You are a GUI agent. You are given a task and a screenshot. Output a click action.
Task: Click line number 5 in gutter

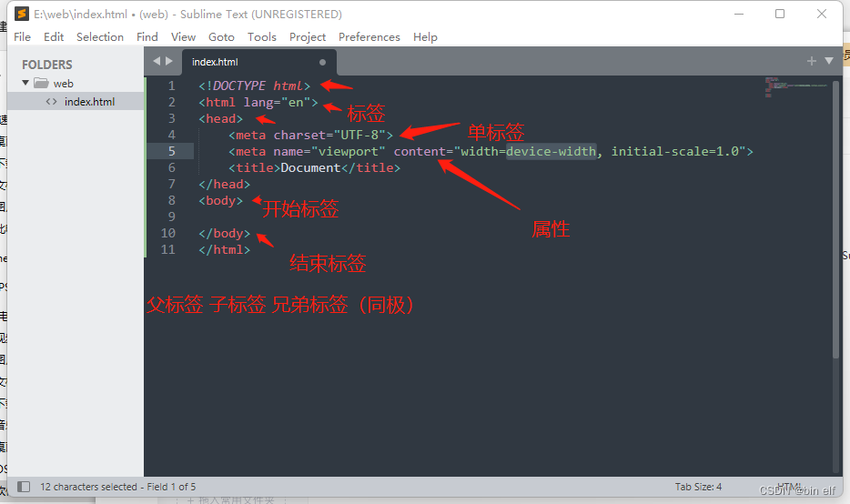click(x=171, y=151)
